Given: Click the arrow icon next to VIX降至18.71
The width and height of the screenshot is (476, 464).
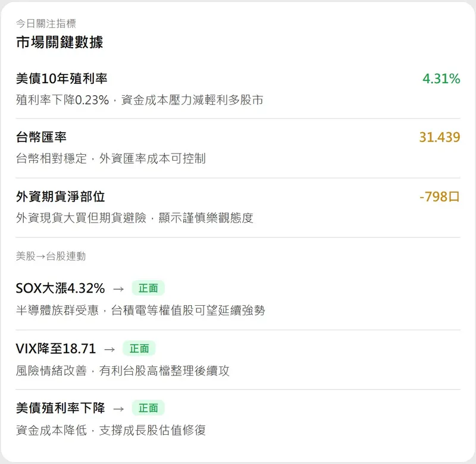Looking at the screenshot, I should pos(109,349).
